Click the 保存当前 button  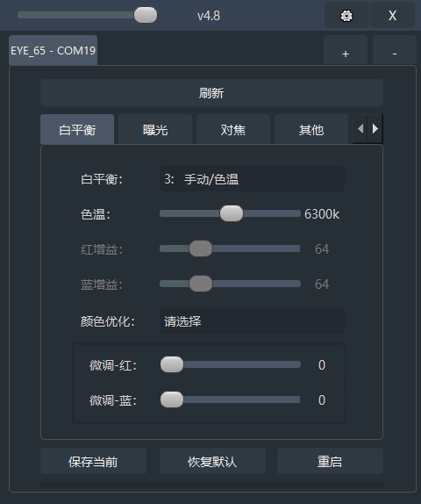click(x=93, y=461)
